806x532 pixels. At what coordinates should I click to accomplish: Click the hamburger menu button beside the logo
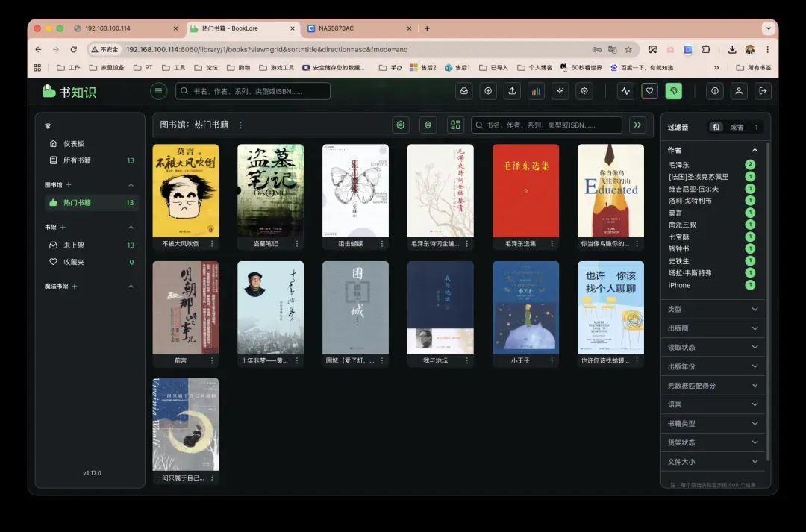(158, 91)
